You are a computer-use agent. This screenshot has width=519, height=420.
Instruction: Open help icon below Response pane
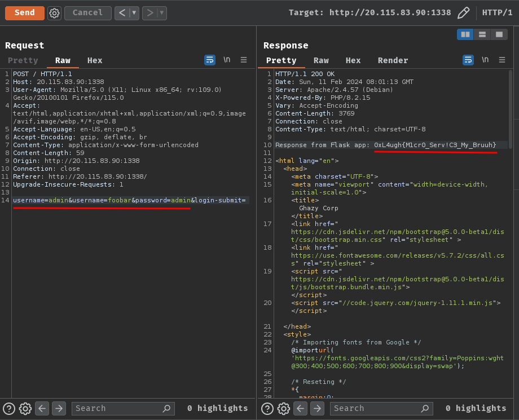(267, 409)
